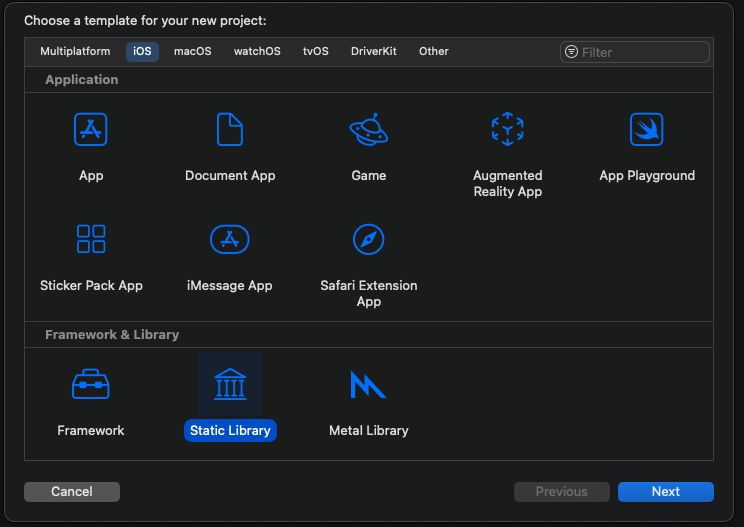Click the Cancel button
This screenshot has height=527, width=744.
point(72,491)
